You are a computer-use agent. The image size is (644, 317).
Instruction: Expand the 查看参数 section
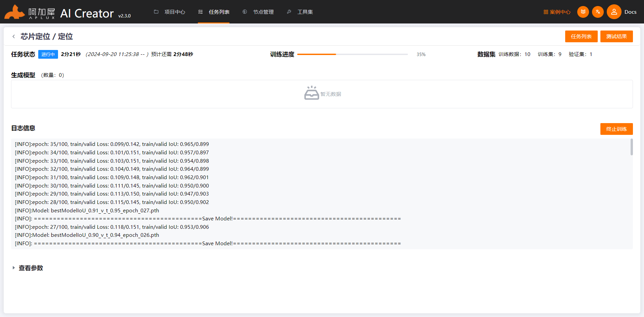(x=14, y=268)
